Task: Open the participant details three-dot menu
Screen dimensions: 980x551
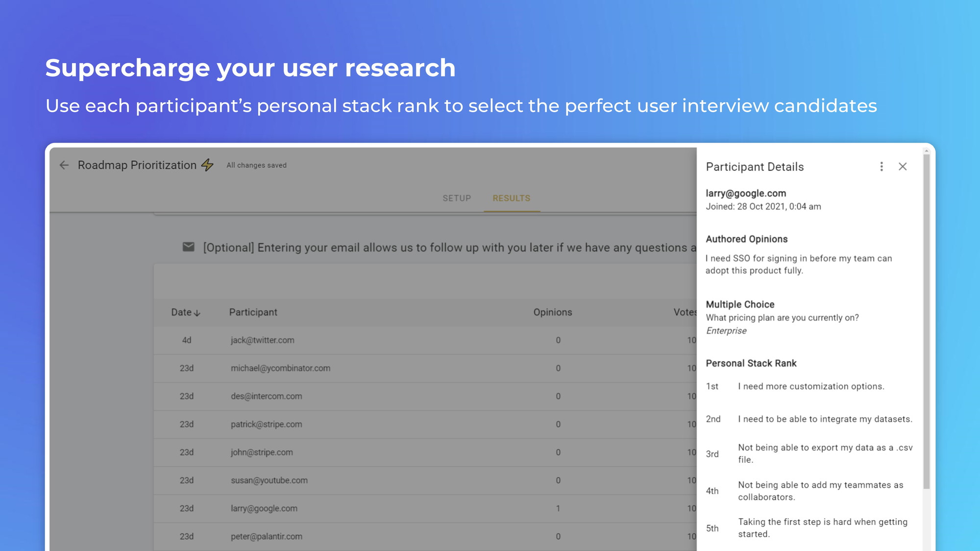Action: point(882,167)
